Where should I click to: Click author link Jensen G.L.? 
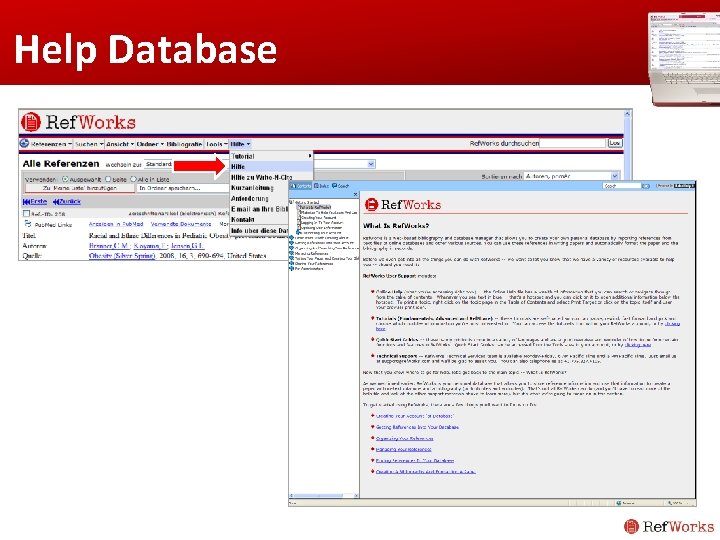(187, 246)
